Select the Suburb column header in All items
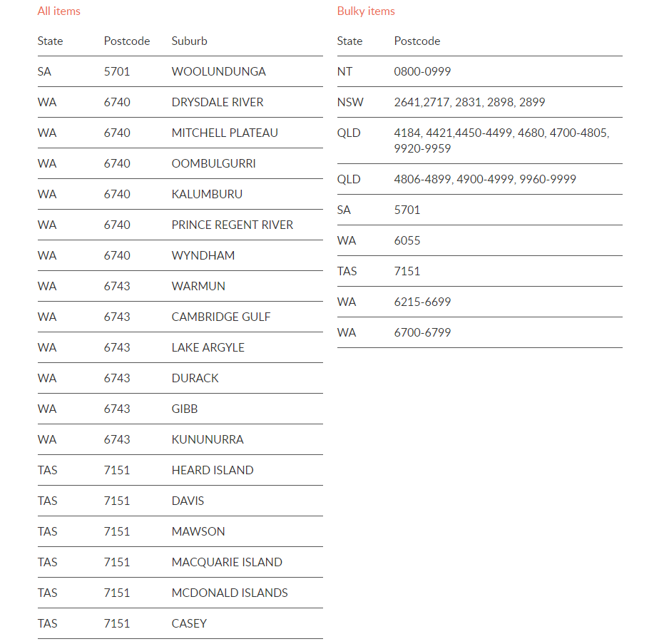669x644 pixels. tap(189, 41)
